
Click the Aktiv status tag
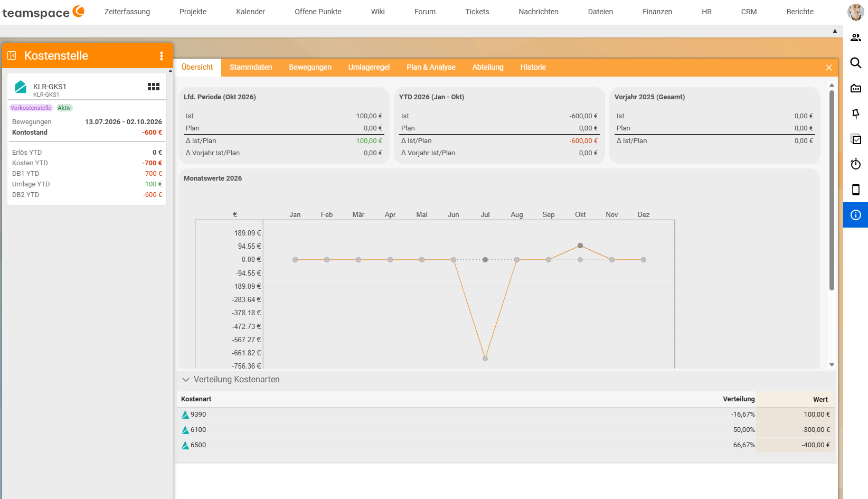coord(64,108)
